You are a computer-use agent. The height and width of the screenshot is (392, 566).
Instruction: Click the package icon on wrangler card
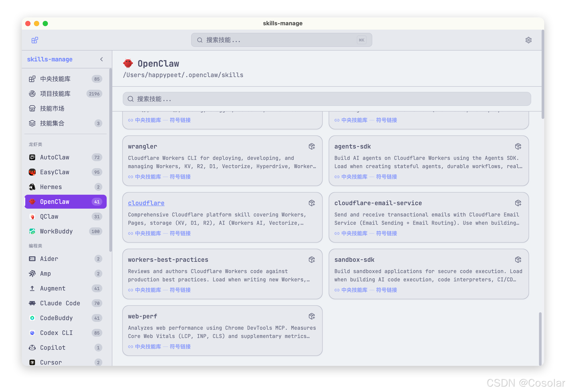312,146
